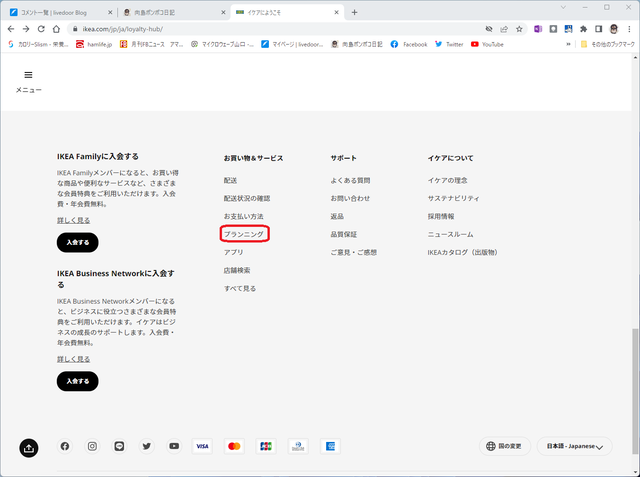Open the すべて見る link
The height and width of the screenshot is (477, 640).
(240, 288)
